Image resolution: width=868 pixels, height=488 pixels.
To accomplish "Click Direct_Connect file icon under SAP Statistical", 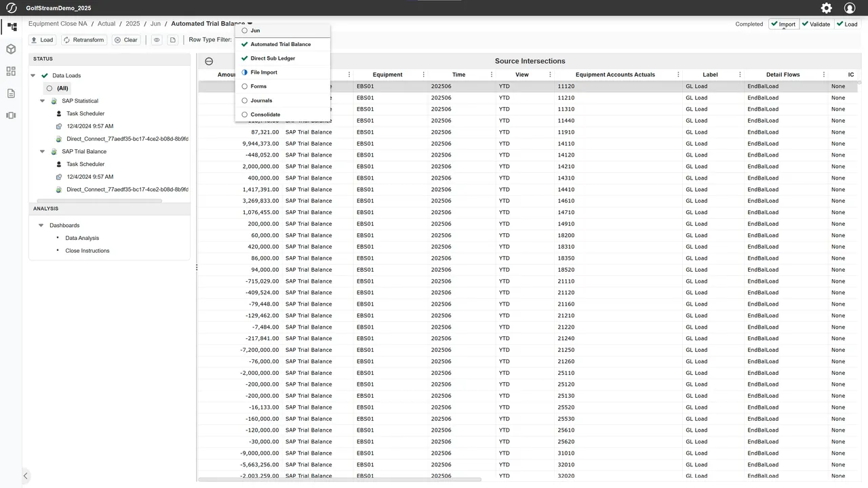I will (x=59, y=139).
